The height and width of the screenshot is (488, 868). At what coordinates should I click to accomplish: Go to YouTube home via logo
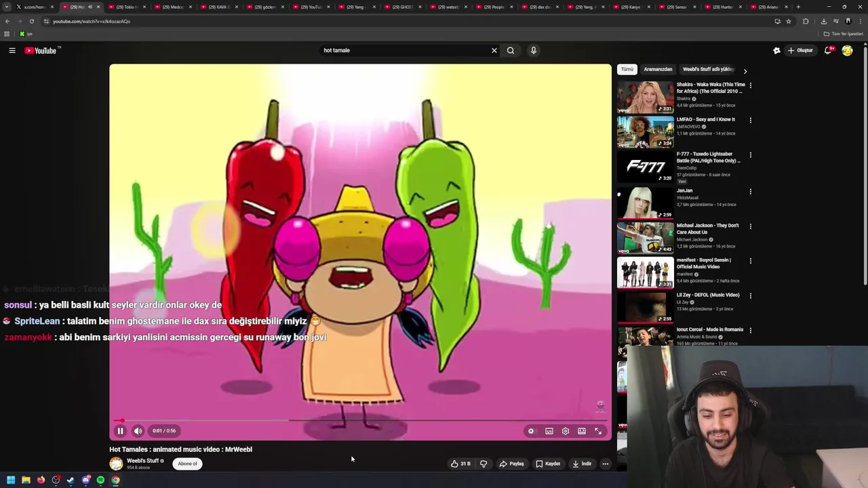41,50
